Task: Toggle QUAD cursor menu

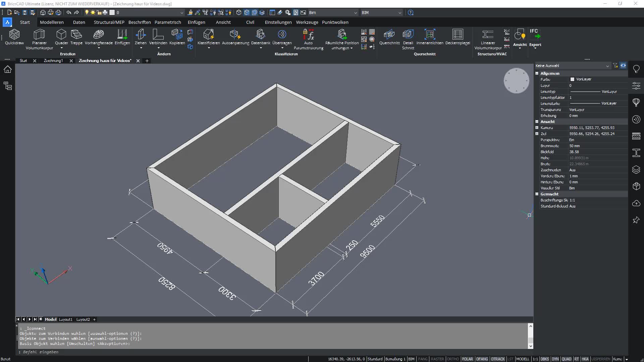Action: click(x=567, y=359)
